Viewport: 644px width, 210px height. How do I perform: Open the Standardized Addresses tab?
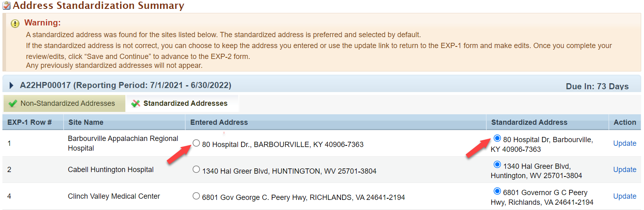tap(183, 103)
